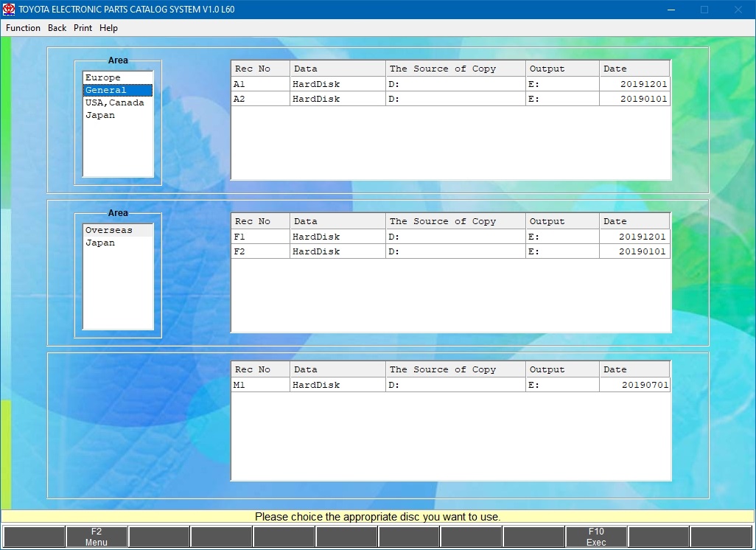Viewport: 756px width, 550px height.
Task: Select Japan in the first Area list
Action: click(118, 115)
